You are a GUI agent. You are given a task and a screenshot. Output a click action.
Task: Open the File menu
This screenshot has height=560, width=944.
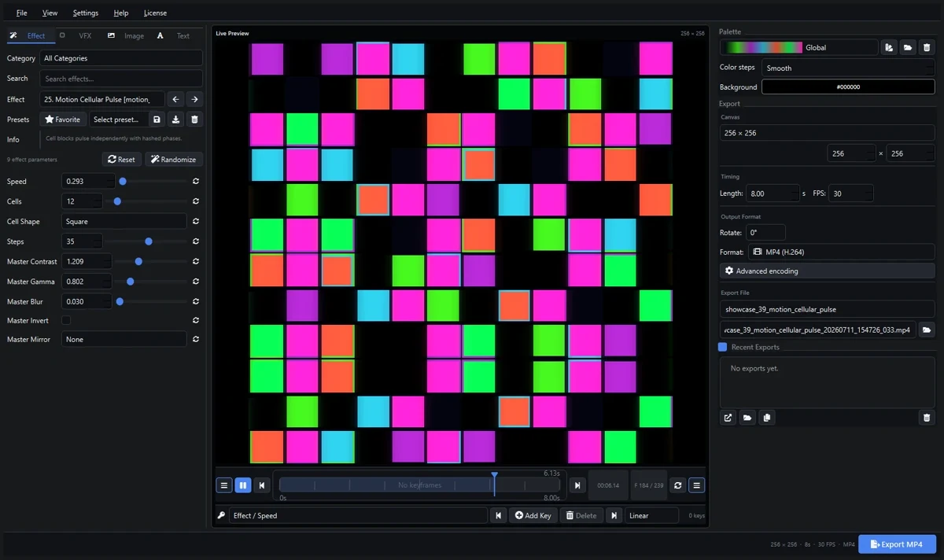[21, 13]
